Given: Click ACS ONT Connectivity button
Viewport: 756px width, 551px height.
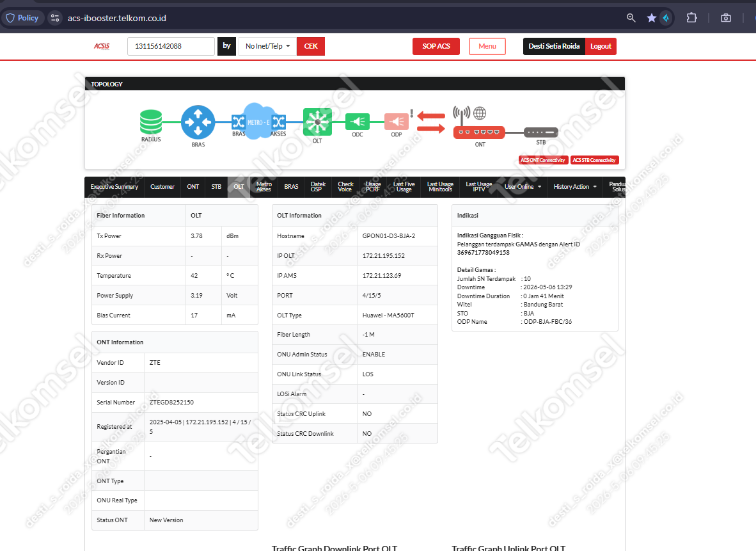Looking at the screenshot, I should (x=543, y=160).
